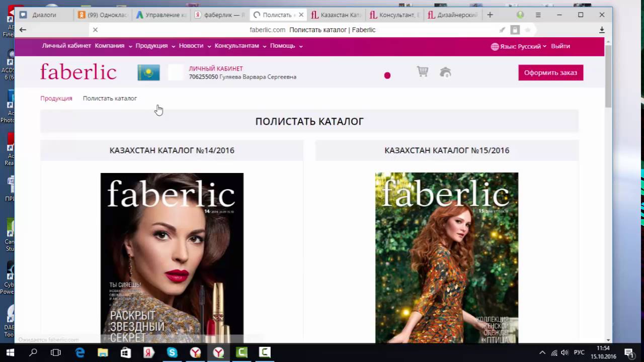Viewport: 644px width, 362px height.
Task: Switch to фаберлик search tab
Action: tap(220, 15)
